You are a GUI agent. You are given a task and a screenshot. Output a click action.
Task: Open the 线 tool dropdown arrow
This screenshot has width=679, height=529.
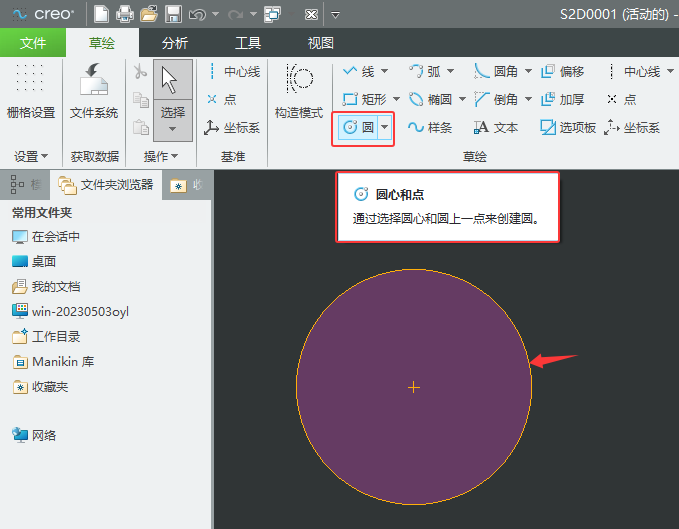tap(384, 71)
